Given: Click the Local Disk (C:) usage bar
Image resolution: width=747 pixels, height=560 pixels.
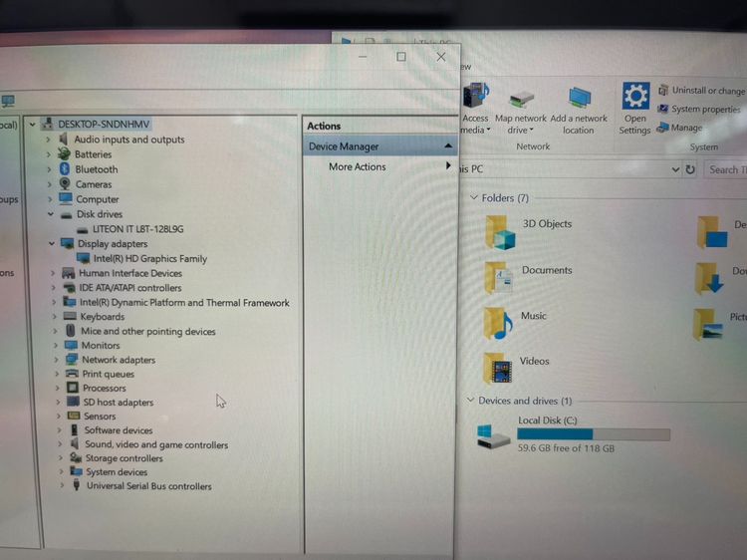Looking at the screenshot, I should pos(594,434).
